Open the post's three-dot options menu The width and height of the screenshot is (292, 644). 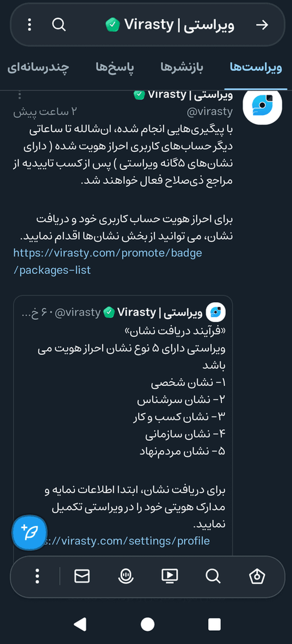19,95
